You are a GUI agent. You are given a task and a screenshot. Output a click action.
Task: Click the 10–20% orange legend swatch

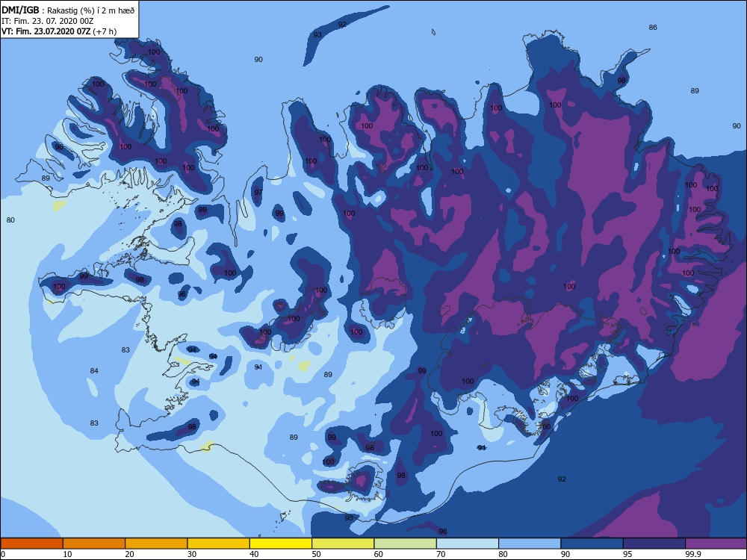tap(94, 544)
